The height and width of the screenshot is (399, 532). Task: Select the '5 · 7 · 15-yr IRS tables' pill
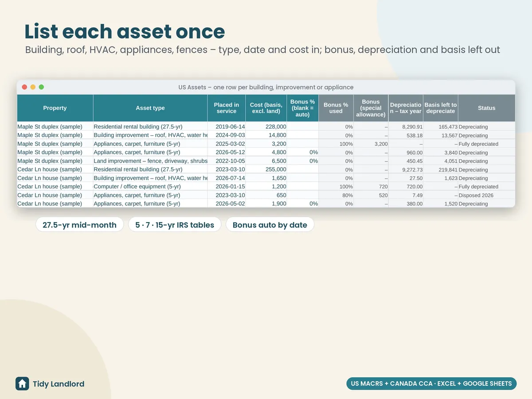175,225
